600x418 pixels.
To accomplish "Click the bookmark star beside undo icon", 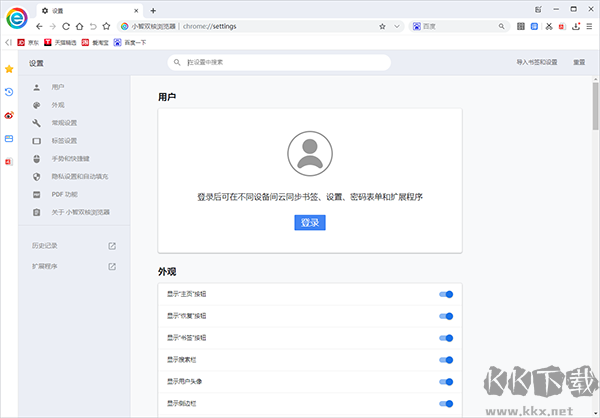I will [x=106, y=26].
